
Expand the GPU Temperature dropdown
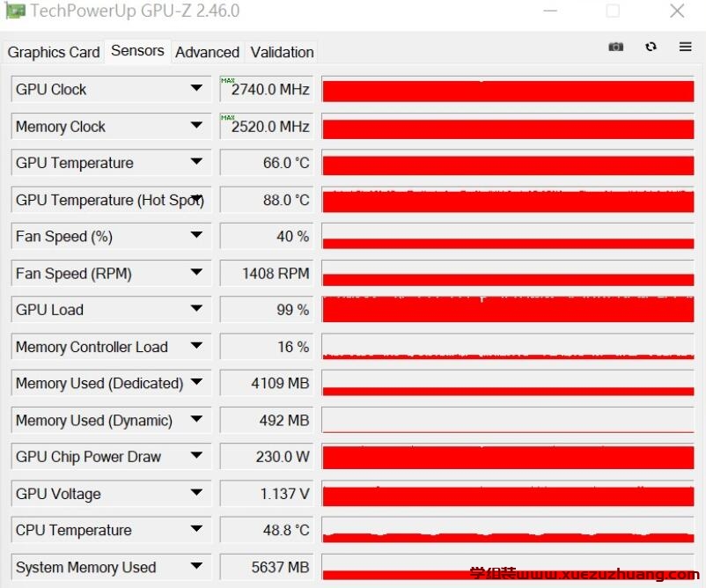pyautogui.click(x=196, y=163)
